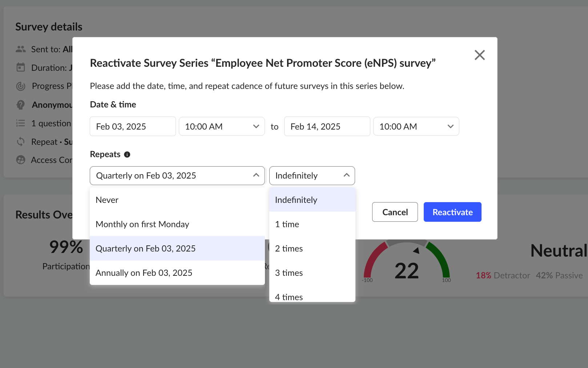Open the end date field Feb 14, 2025
This screenshot has height=368, width=588.
click(327, 126)
